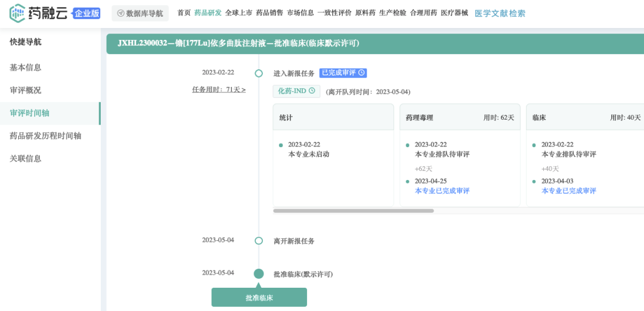Click the 企业版 badge

coord(86,13)
